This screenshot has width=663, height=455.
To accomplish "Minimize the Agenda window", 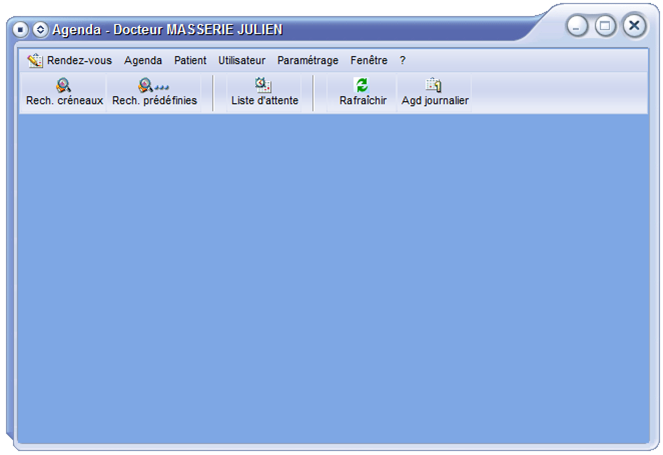I will [x=578, y=26].
